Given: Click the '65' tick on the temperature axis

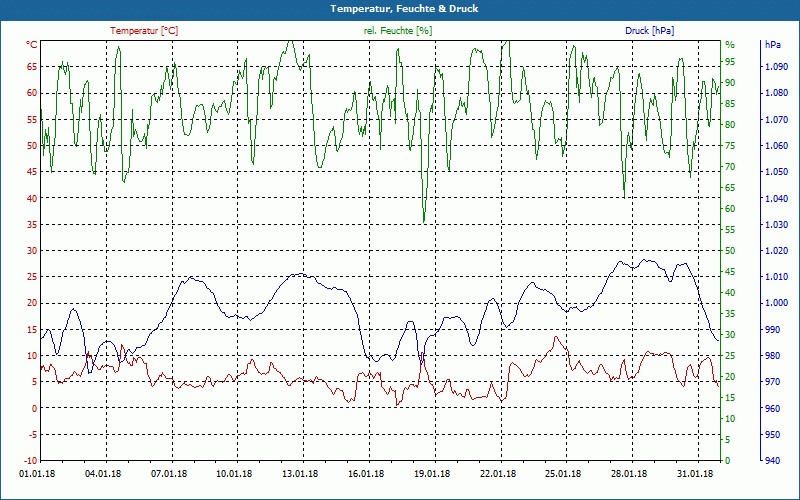Looking at the screenshot, I should [x=32, y=66].
